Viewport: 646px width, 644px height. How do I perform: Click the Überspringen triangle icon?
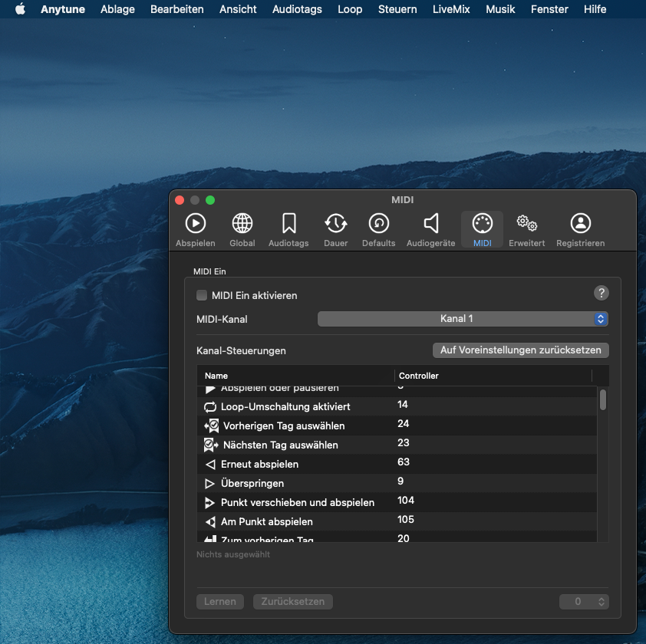click(x=209, y=484)
